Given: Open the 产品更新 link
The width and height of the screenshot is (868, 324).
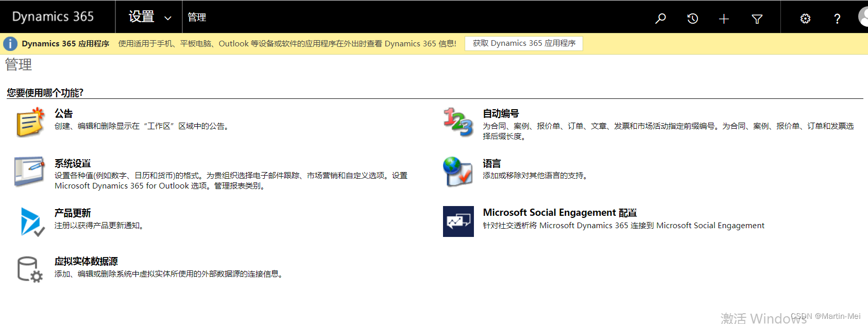Looking at the screenshot, I should (x=73, y=213).
